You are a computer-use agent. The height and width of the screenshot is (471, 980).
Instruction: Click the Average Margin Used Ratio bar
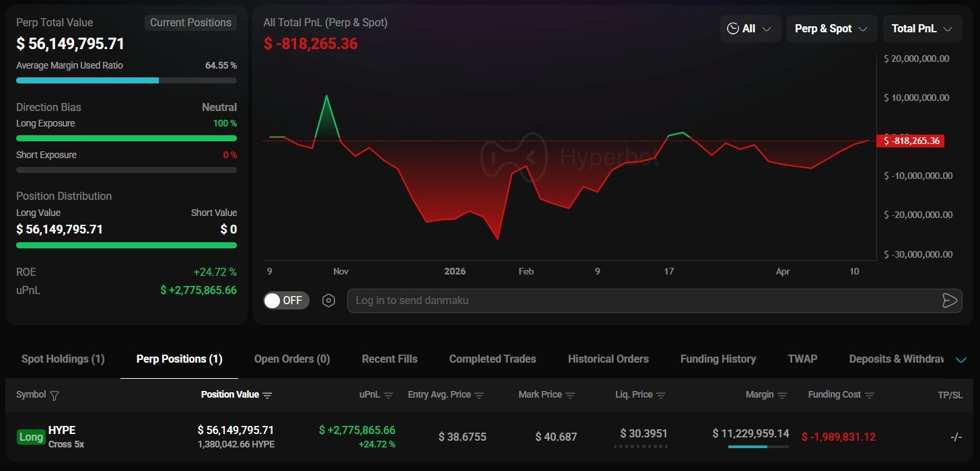coord(126,80)
